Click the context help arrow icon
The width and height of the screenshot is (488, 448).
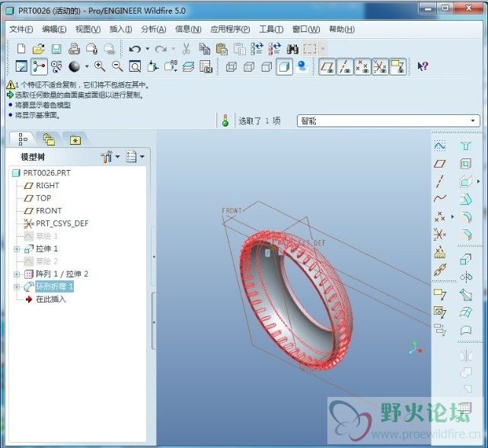pyautogui.click(x=423, y=66)
